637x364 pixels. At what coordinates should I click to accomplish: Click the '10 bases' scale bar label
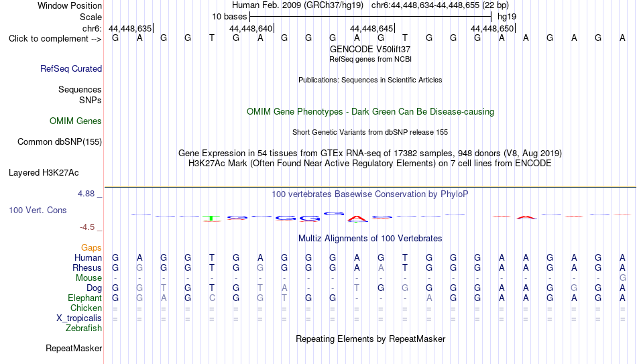click(229, 17)
